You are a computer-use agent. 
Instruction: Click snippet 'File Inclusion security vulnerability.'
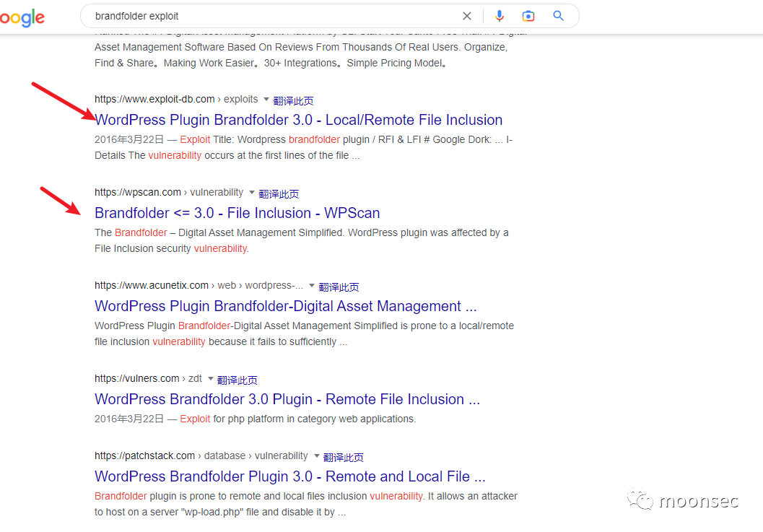coord(172,248)
